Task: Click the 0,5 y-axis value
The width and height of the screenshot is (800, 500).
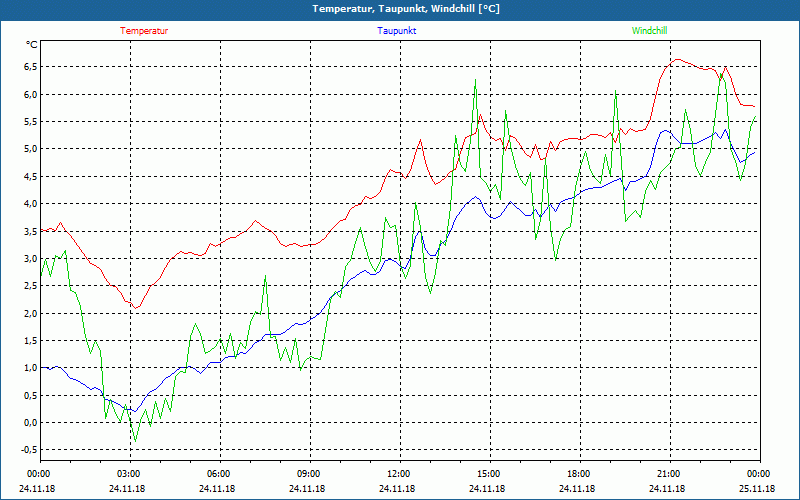Action: click(x=31, y=395)
